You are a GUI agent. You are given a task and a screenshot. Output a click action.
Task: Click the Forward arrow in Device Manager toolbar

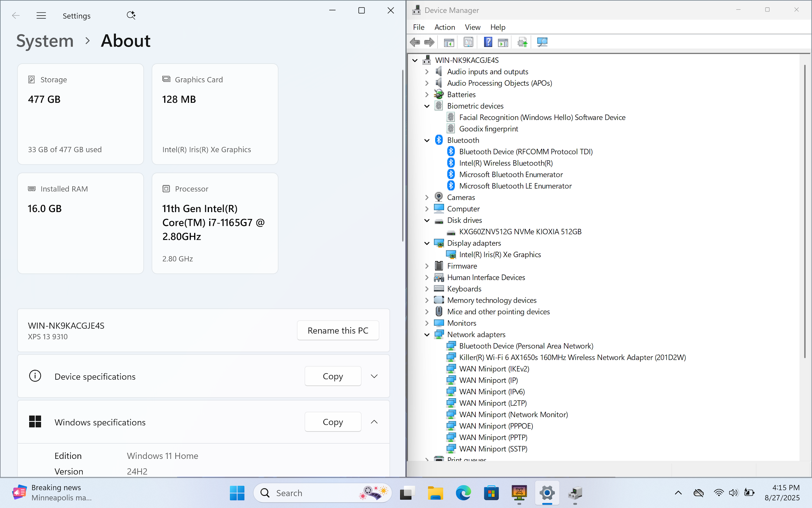pyautogui.click(x=429, y=42)
